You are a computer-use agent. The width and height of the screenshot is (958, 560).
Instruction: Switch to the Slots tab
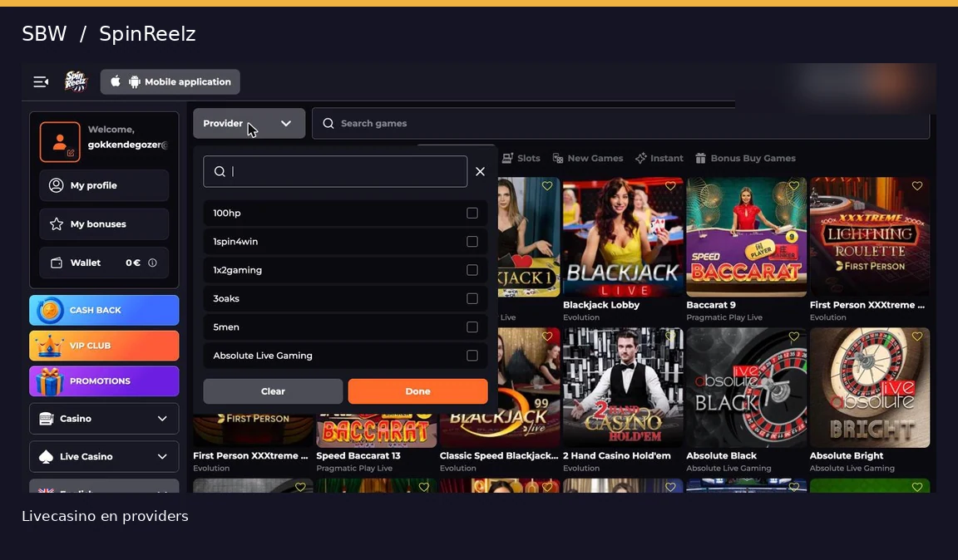[521, 158]
